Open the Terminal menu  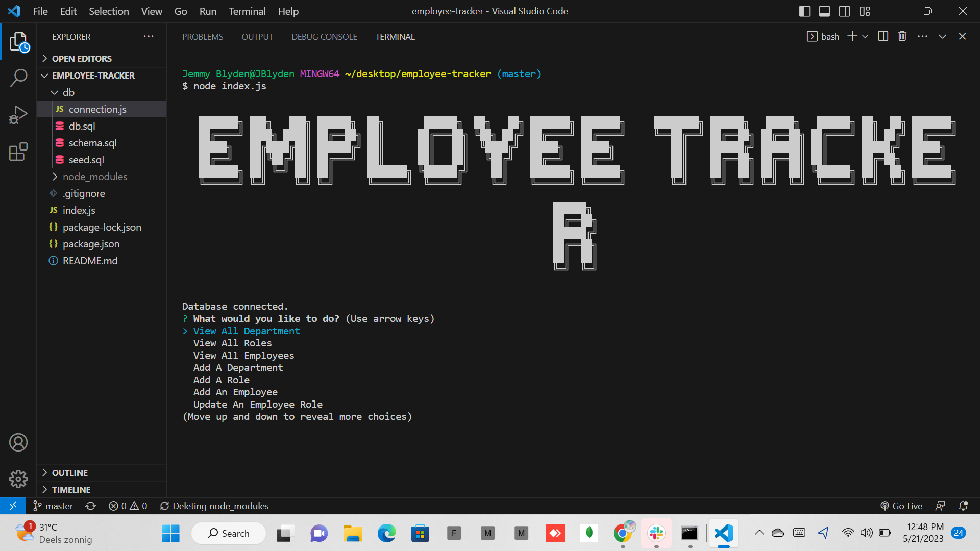click(x=247, y=11)
